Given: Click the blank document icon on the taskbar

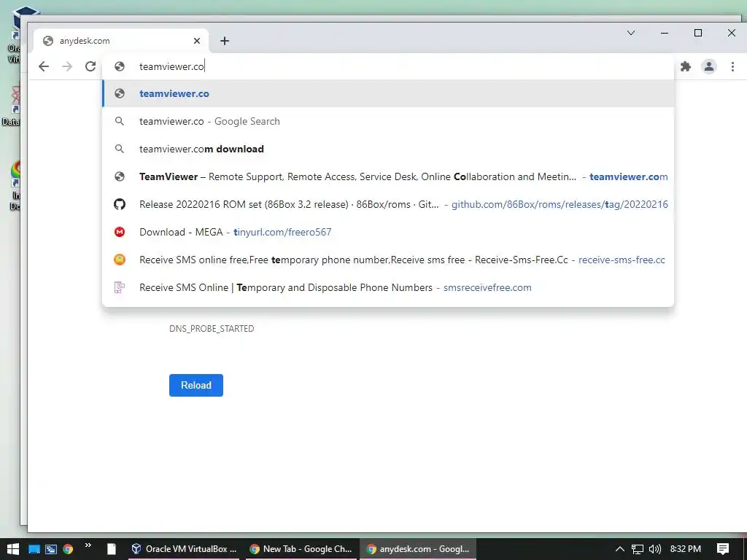Looking at the screenshot, I should pyautogui.click(x=111, y=549).
